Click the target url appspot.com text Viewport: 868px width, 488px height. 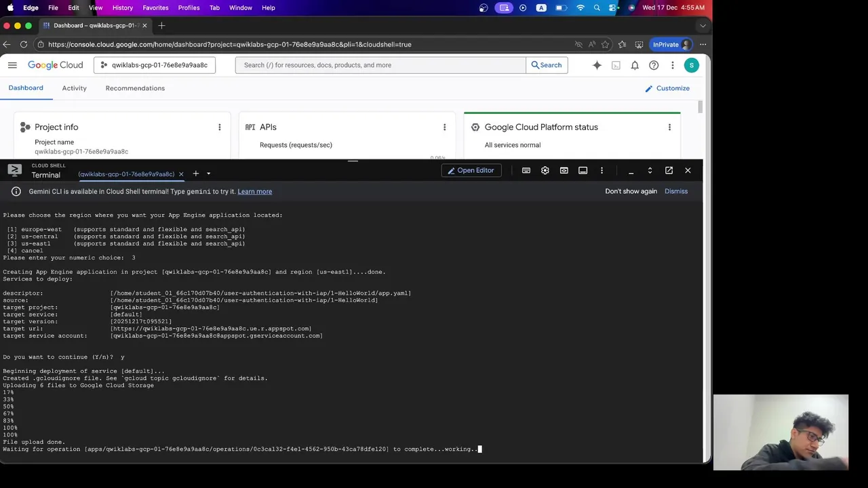tap(211, 329)
